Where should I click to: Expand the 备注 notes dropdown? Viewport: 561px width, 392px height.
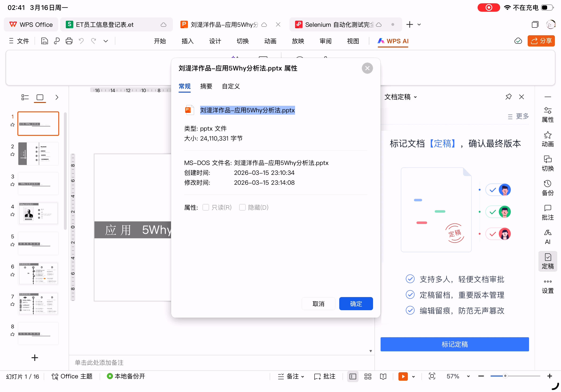[303, 376]
